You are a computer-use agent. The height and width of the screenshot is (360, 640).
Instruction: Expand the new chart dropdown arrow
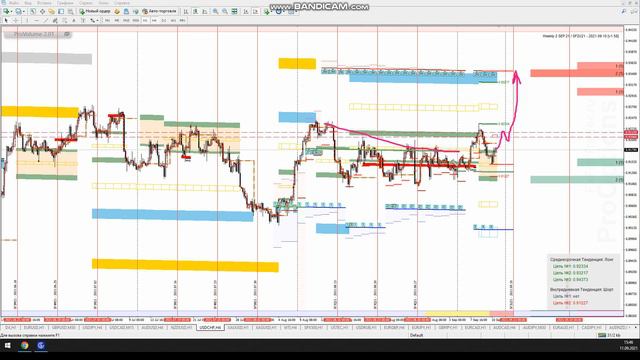(x=11, y=11)
